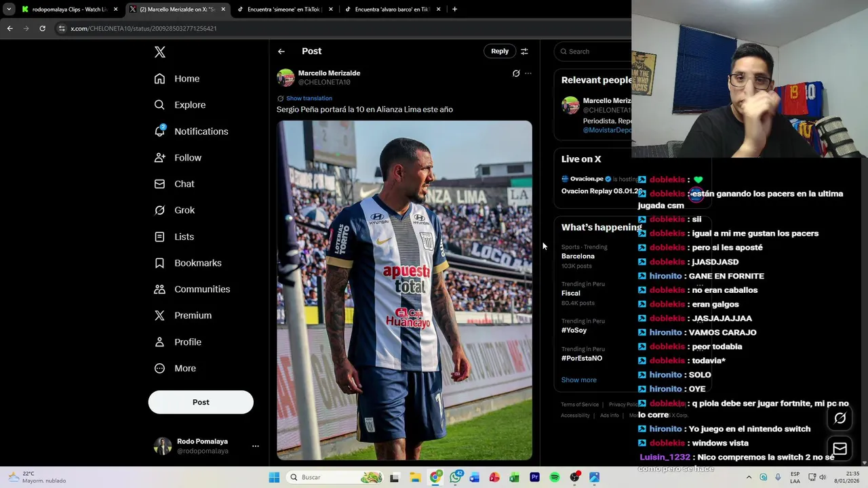Open the Chrome tab search dropdown
This screenshot has height=488, width=868.
coord(9,9)
